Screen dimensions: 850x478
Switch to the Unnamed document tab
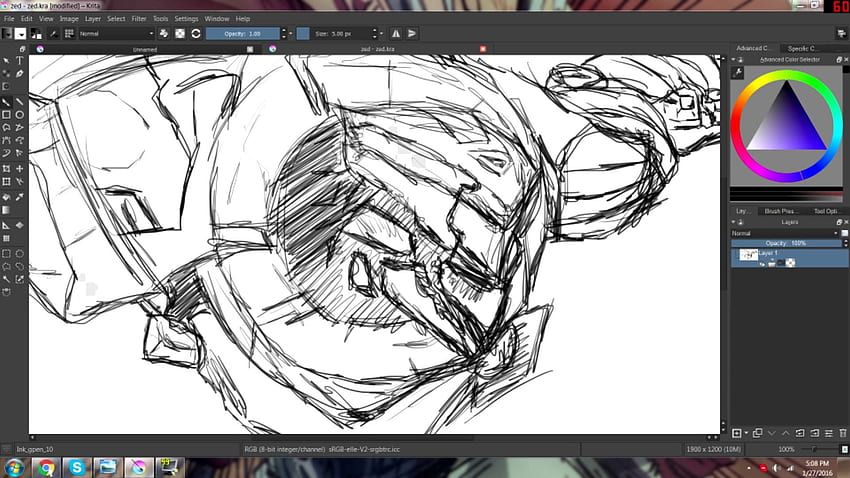click(145, 49)
